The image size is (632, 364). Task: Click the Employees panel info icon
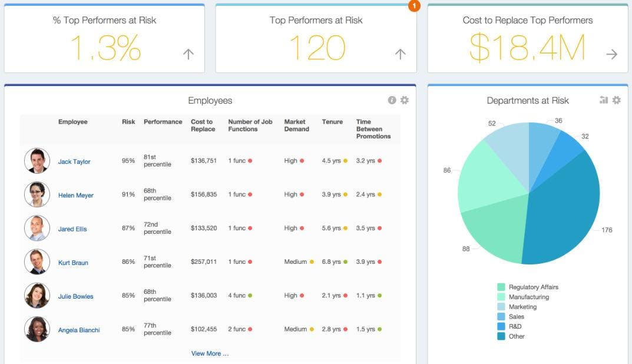pyautogui.click(x=392, y=100)
